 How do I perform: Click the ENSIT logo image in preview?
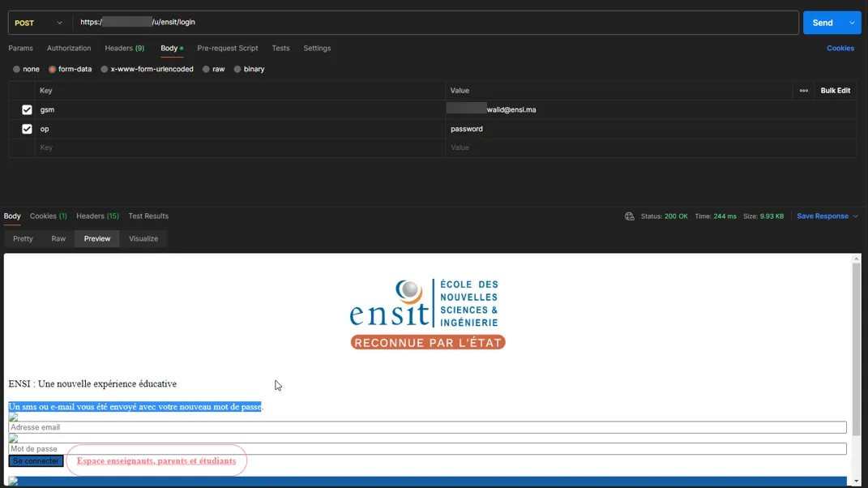pyautogui.click(x=427, y=315)
